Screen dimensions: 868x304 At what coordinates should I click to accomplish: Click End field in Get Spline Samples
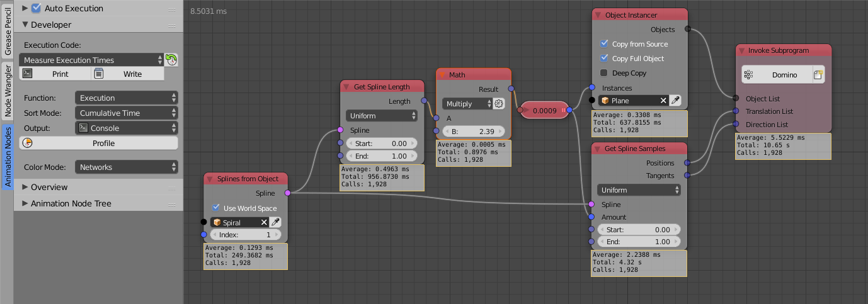639,242
